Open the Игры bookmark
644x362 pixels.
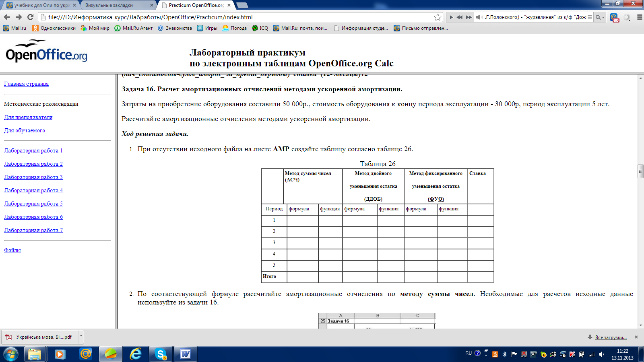tap(207, 28)
